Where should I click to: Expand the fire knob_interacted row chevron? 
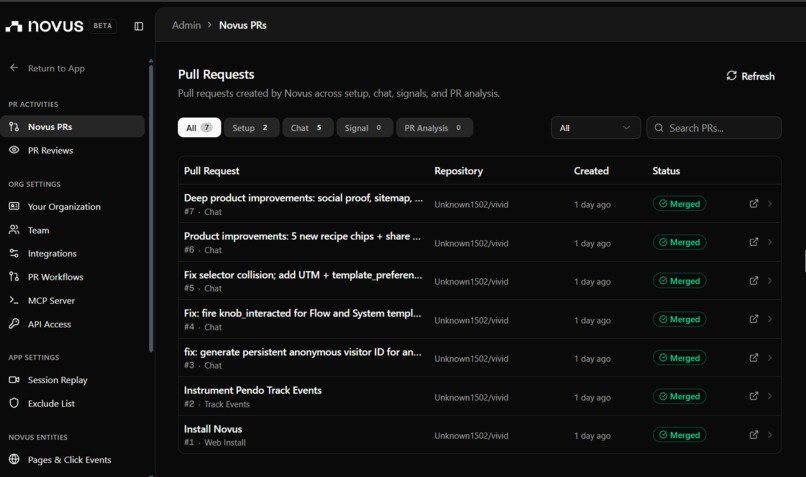770,319
